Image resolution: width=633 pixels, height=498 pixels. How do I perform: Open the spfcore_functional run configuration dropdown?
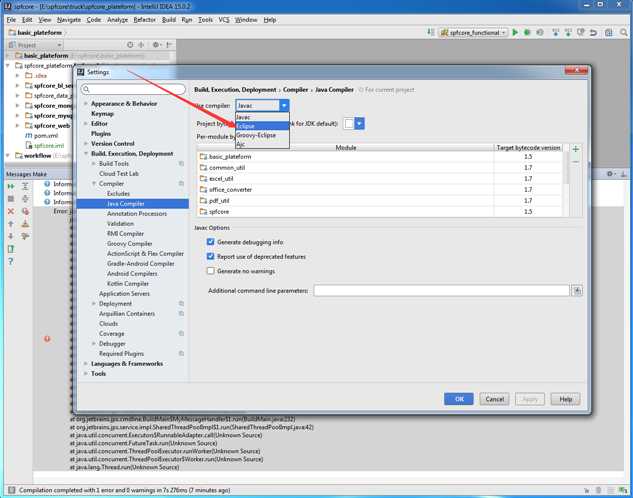(473, 33)
